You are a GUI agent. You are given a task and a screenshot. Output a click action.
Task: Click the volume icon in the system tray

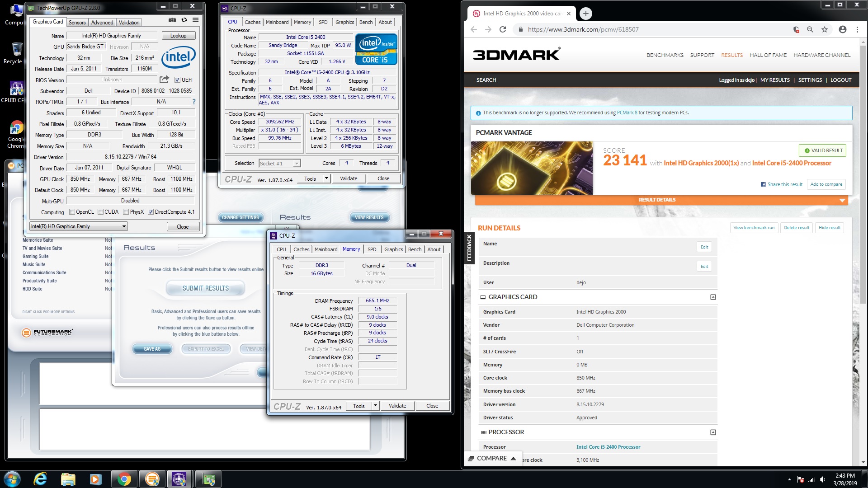click(x=822, y=479)
